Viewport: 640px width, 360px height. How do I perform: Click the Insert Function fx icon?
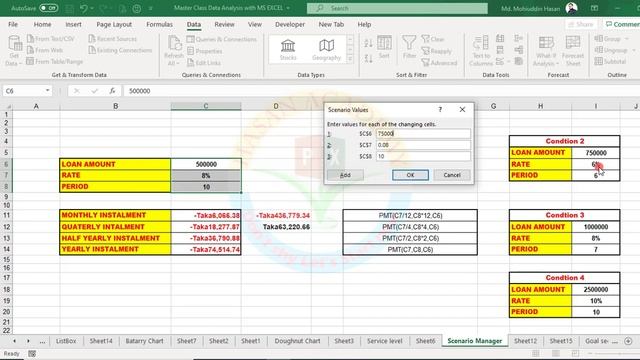coord(112,91)
